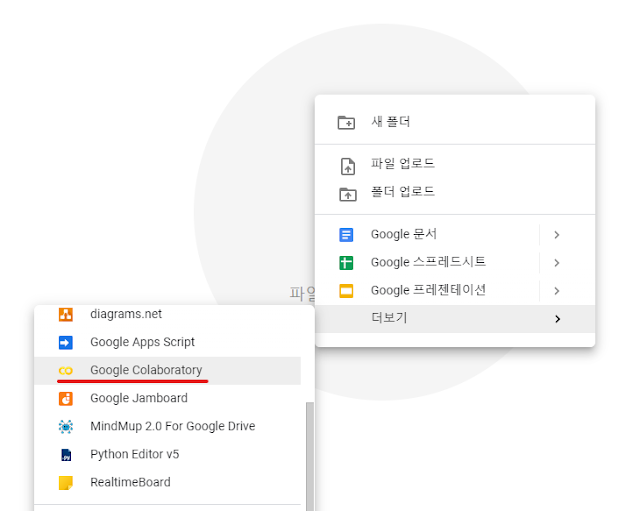Open the 더보기 menu item
Viewport: 640px width, 511px height.
(455, 319)
